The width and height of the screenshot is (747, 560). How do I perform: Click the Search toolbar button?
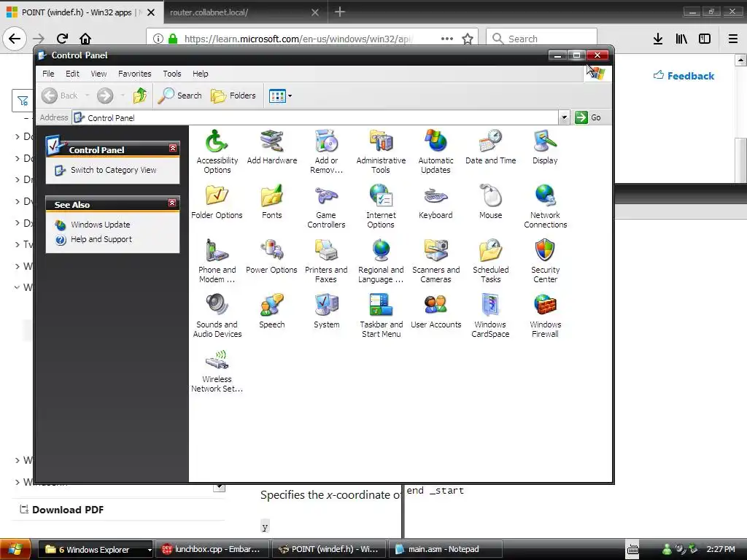[180, 96]
